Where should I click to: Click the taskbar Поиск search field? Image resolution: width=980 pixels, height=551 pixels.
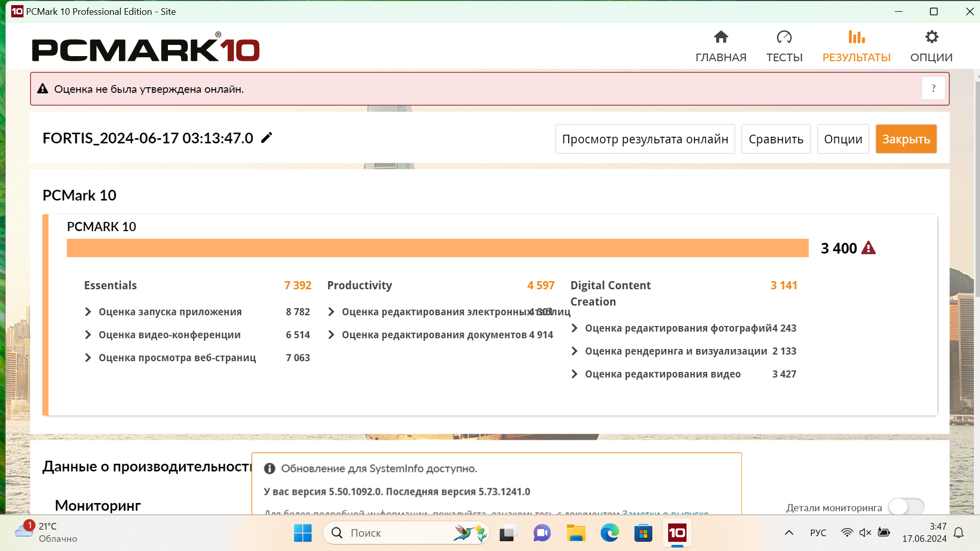click(393, 533)
